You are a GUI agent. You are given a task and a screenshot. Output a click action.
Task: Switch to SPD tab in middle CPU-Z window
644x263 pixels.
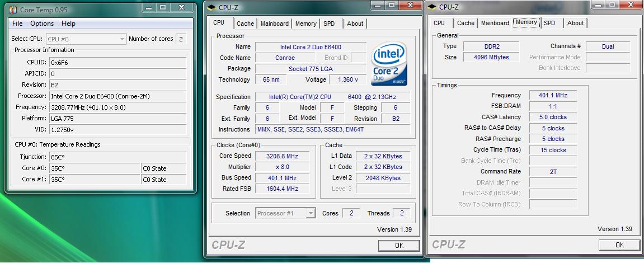[329, 24]
